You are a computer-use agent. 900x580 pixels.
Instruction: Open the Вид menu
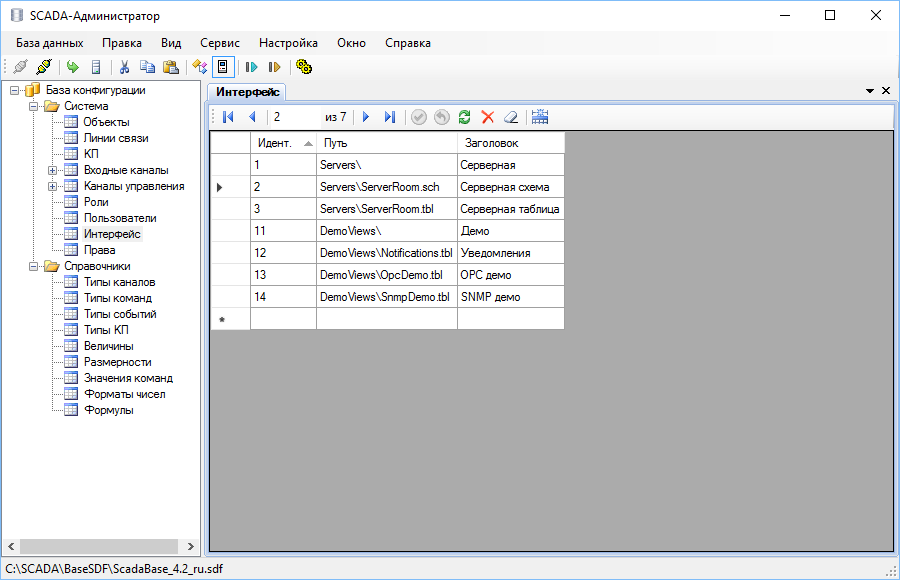171,43
